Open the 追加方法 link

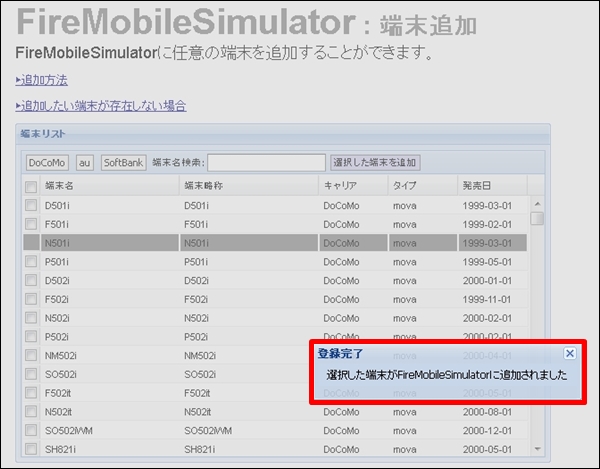click(42, 80)
